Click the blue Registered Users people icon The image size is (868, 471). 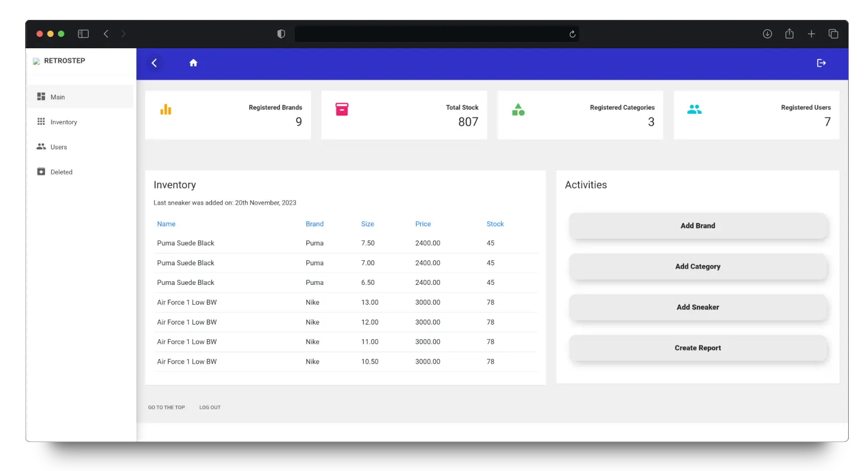pyautogui.click(x=694, y=109)
